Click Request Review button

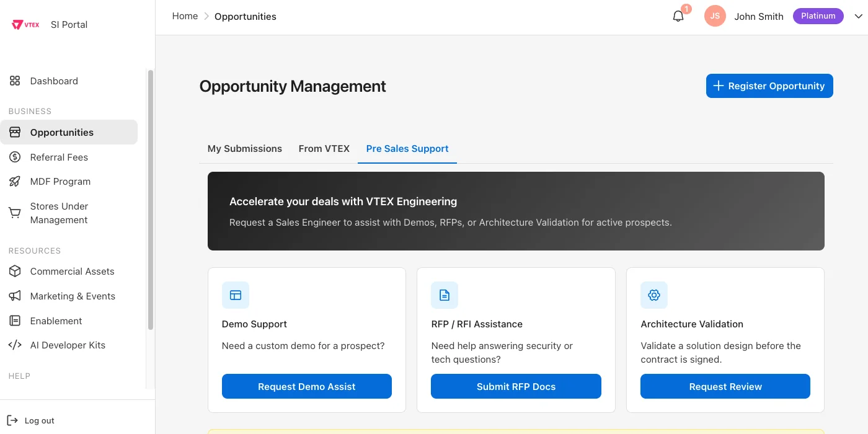click(725, 386)
